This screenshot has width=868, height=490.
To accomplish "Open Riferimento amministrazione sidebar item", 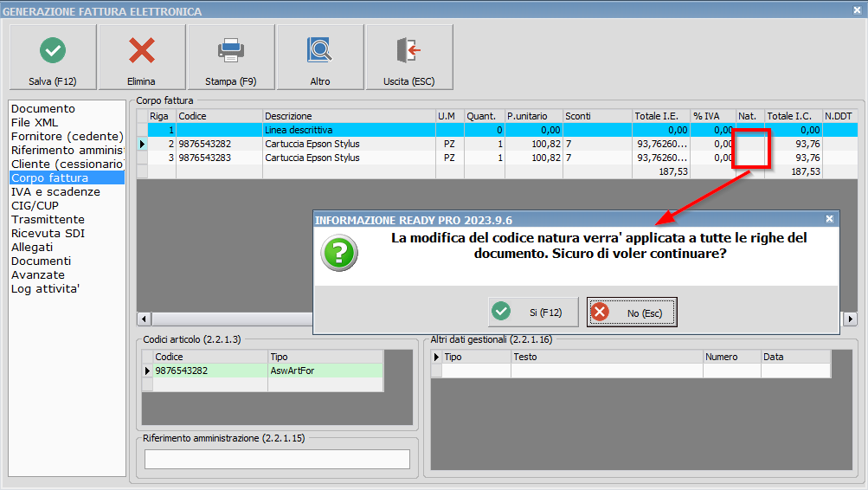I will point(68,150).
